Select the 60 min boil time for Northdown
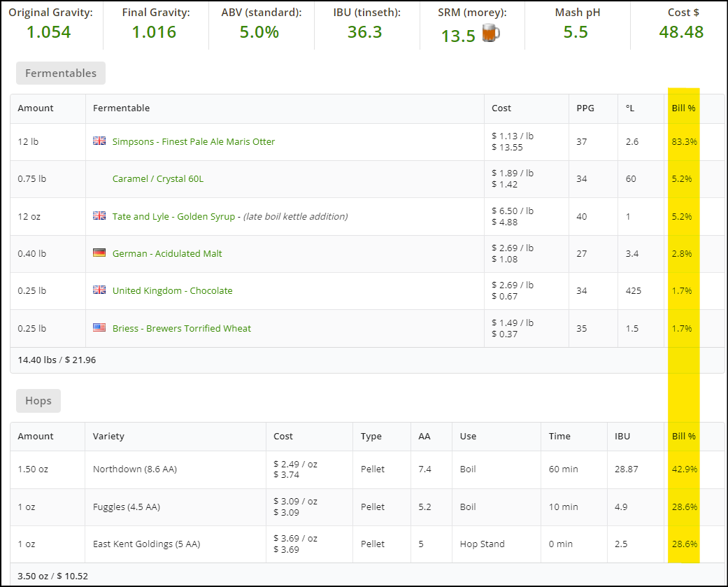Viewport: 728px width, 587px height. (563, 469)
